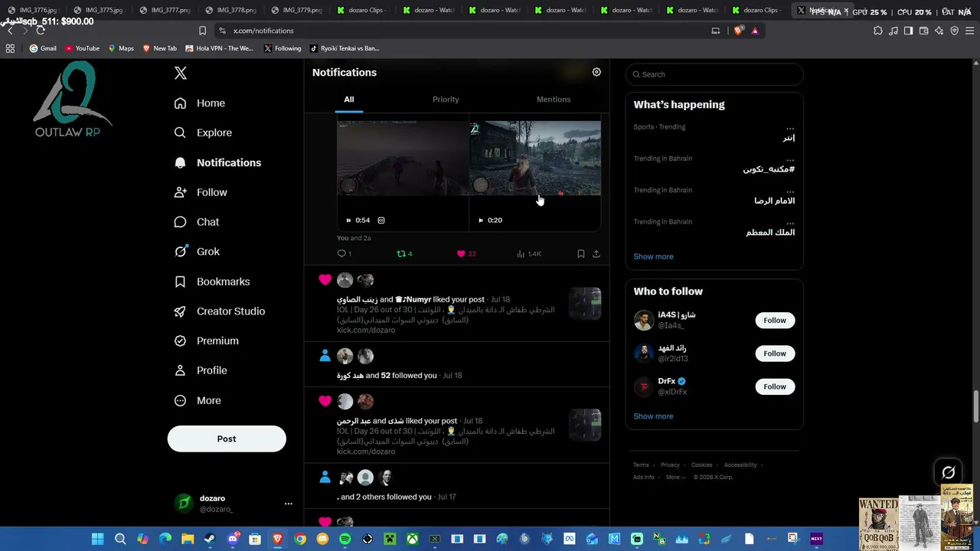
Task: Bookmark the post with the videos
Action: (581, 253)
